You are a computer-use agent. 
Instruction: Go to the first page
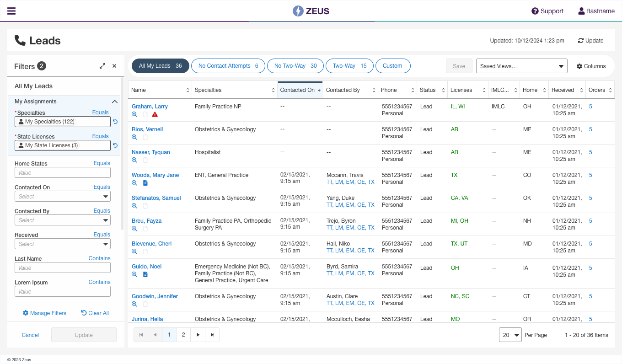click(141, 335)
